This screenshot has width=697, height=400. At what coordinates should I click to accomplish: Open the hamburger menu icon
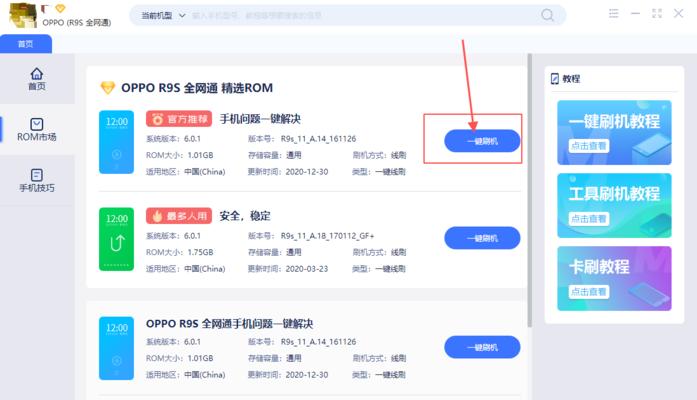click(x=613, y=14)
